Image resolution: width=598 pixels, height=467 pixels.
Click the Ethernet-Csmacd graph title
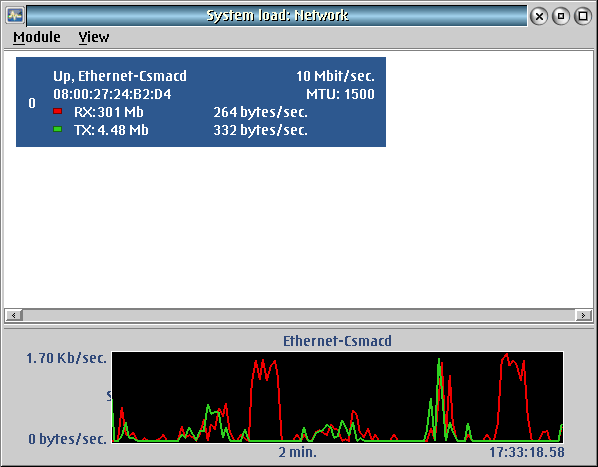pos(337,341)
